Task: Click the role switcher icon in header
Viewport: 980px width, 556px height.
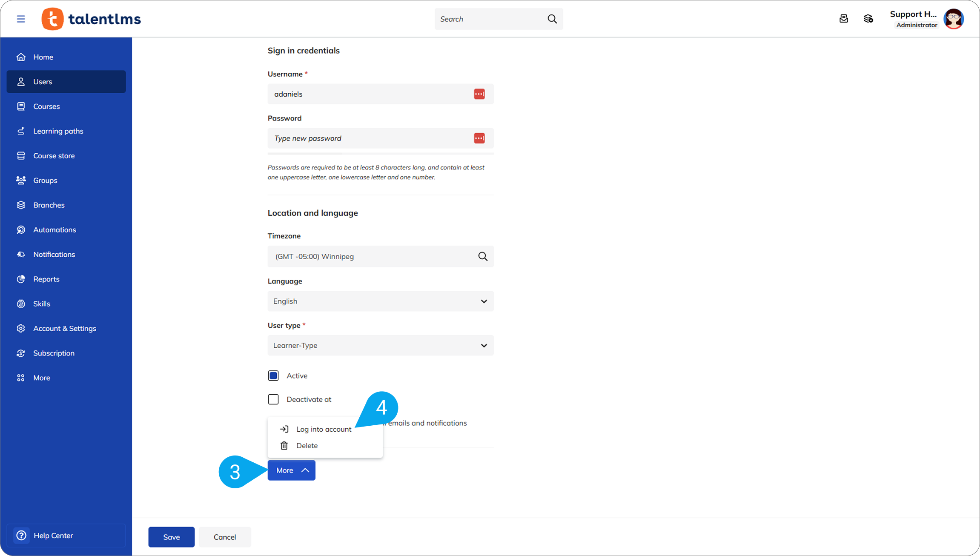Action: coord(868,19)
